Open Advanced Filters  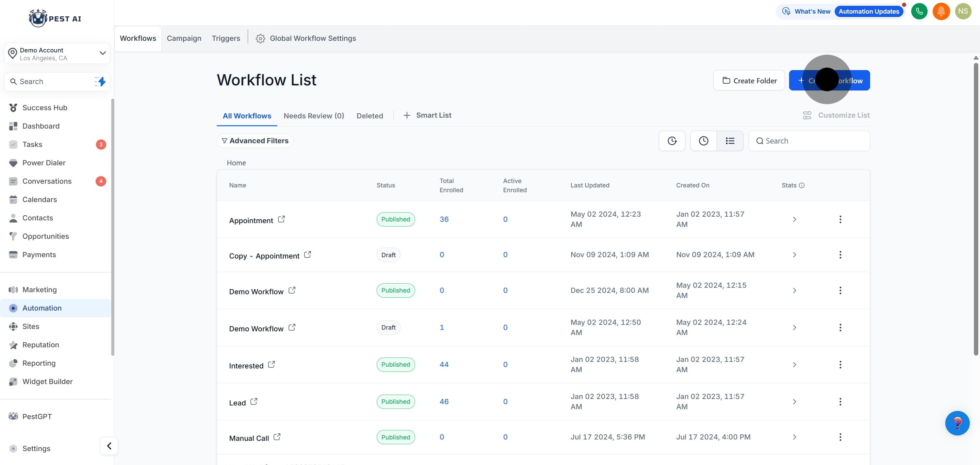pos(255,141)
